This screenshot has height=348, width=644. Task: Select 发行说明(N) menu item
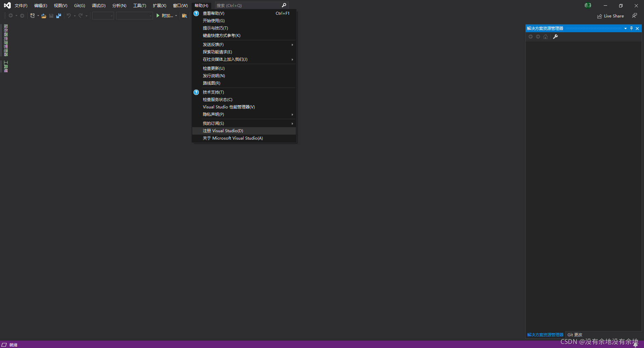coord(244,76)
